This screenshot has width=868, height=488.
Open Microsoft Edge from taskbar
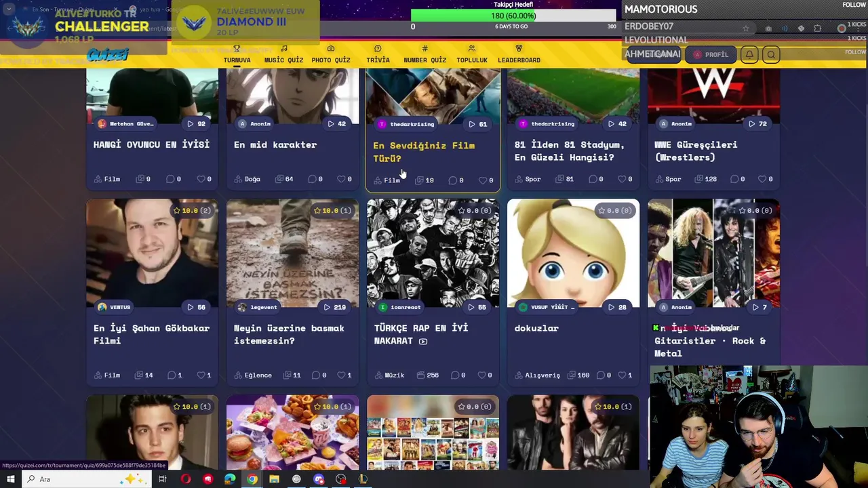coord(230,479)
